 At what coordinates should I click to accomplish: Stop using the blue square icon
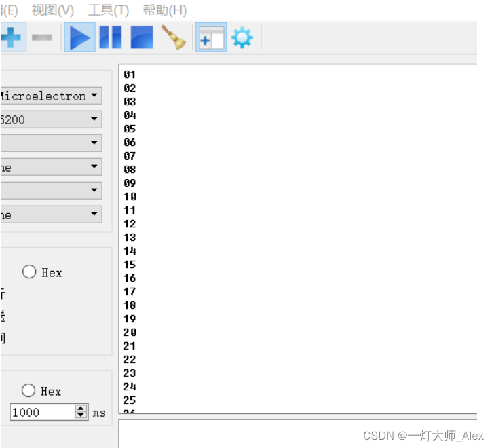[x=142, y=37]
